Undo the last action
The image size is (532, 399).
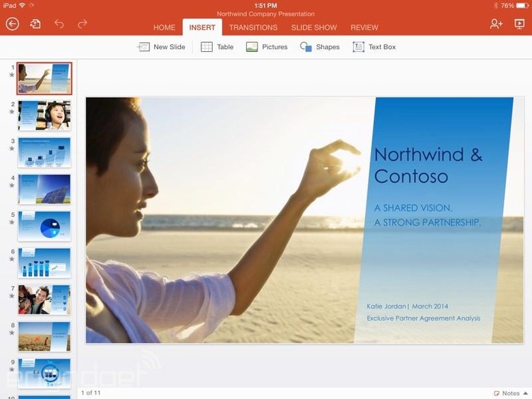coord(59,24)
